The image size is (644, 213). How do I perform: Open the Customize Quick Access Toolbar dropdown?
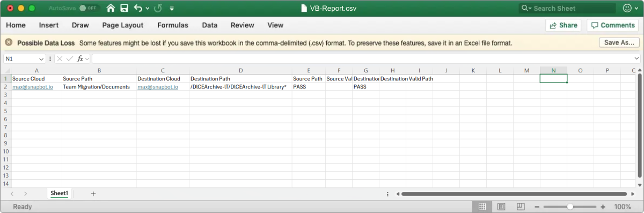tap(172, 9)
